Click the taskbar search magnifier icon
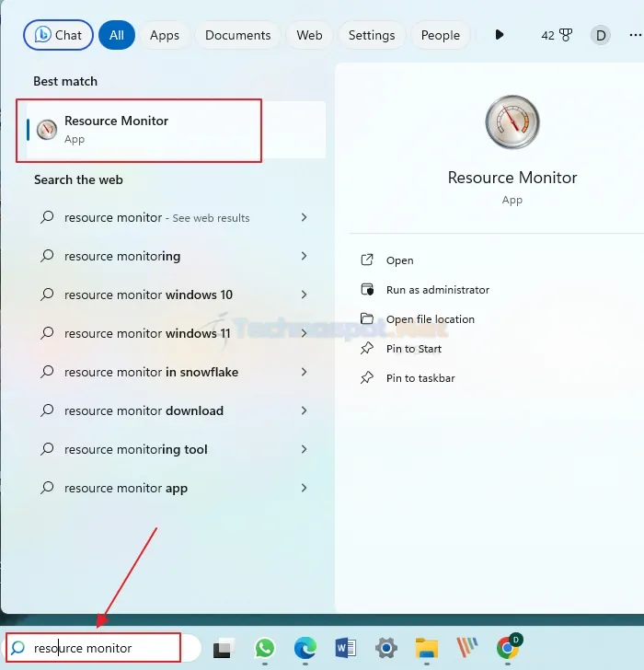The height and width of the screenshot is (670, 644). click(17, 648)
